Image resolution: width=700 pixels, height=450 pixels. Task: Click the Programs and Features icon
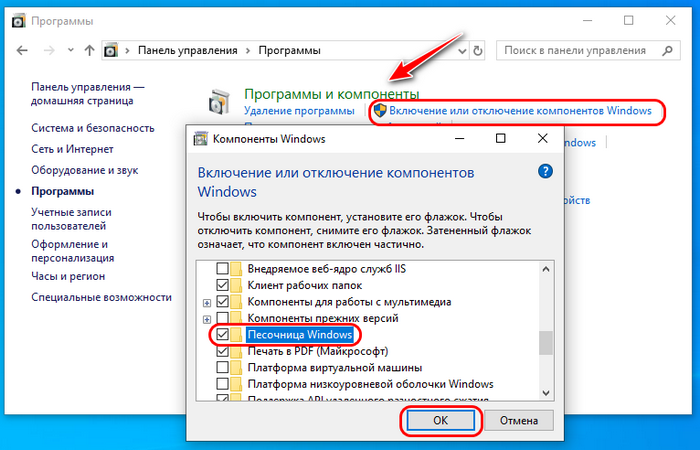pyautogui.click(x=219, y=101)
